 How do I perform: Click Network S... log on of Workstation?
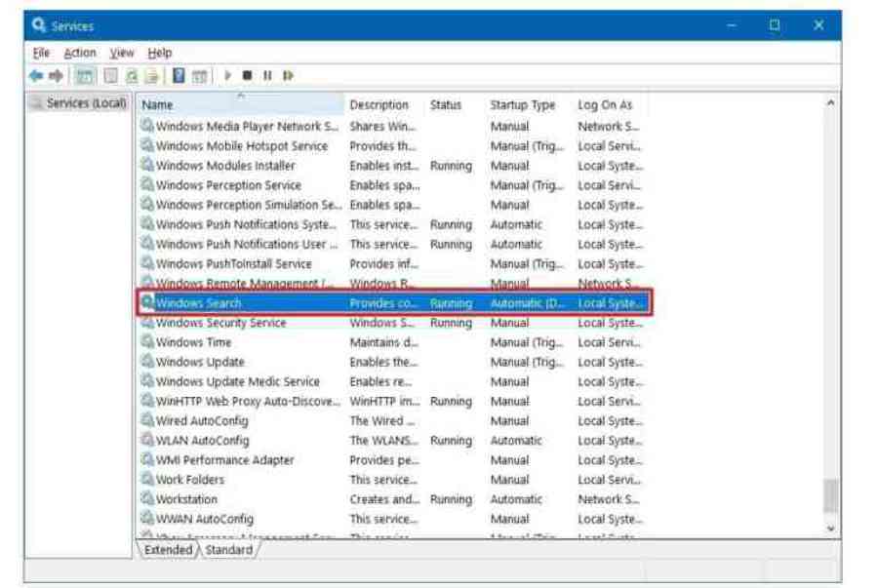click(x=608, y=499)
